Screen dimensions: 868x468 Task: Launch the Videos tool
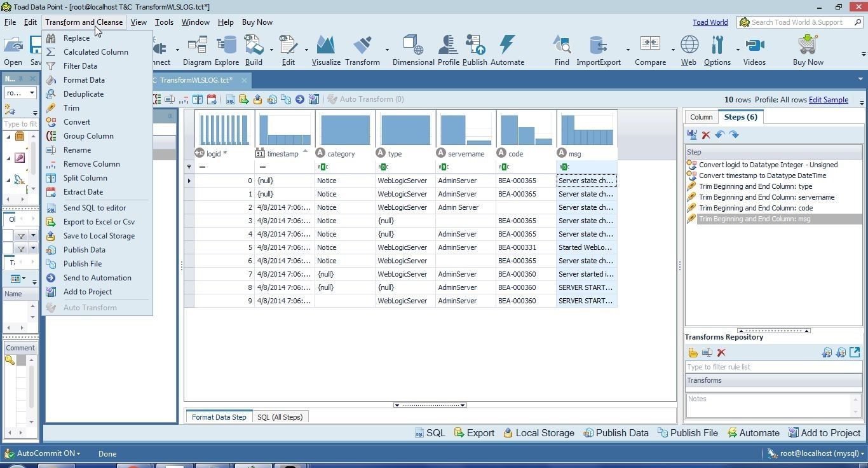coord(754,50)
